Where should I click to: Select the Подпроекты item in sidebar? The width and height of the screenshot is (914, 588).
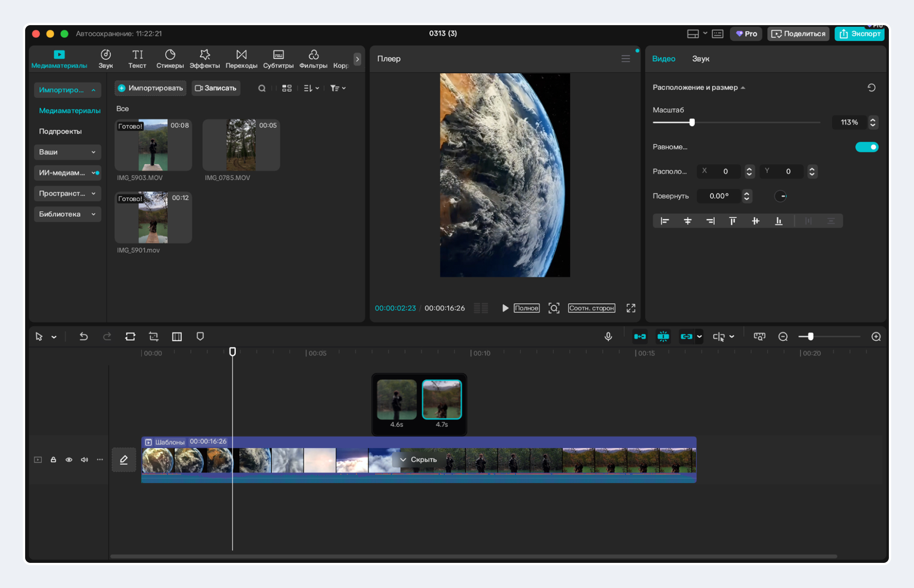pos(60,131)
